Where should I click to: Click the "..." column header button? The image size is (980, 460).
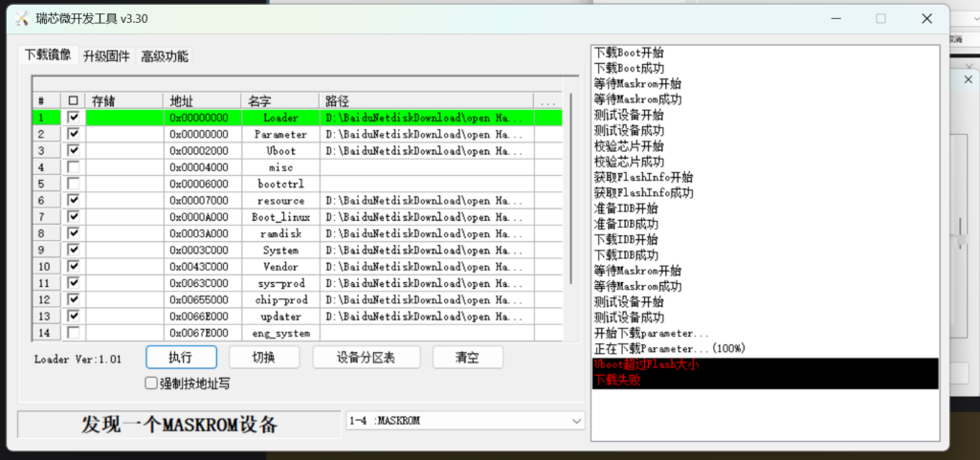547,101
